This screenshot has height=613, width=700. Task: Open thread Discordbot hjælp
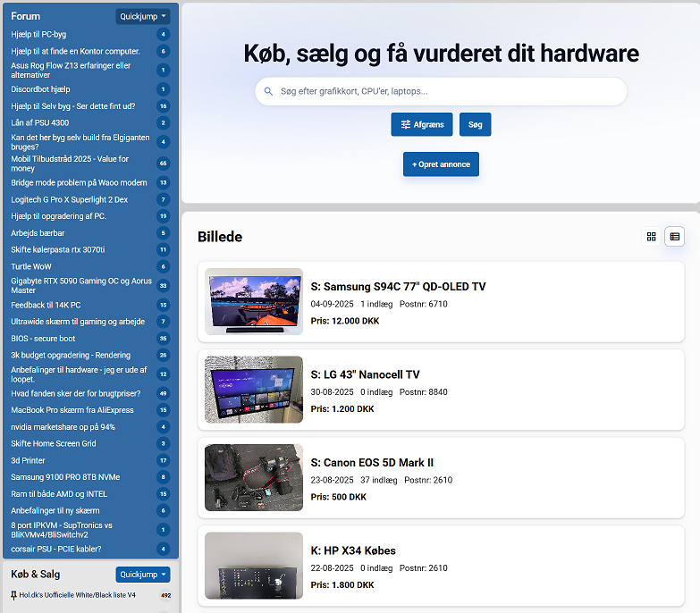[40, 89]
